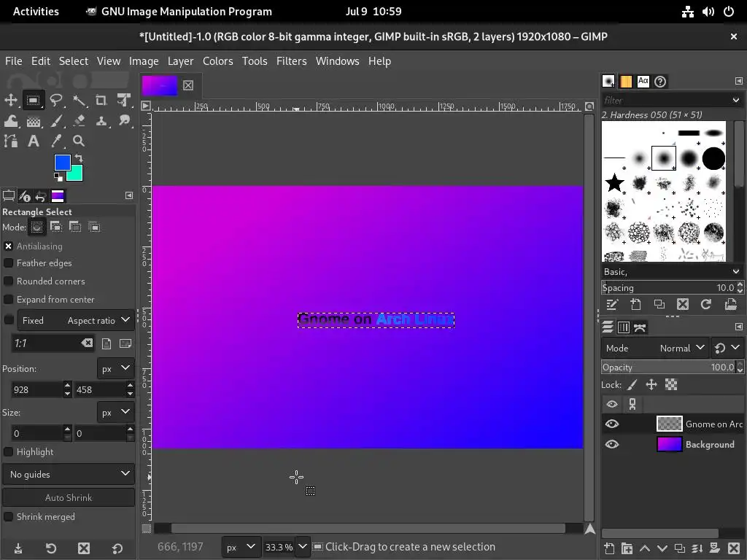The image size is (747, 560).
Task: Open the layer Mode Normal dropdown
Action: point(655,348)
